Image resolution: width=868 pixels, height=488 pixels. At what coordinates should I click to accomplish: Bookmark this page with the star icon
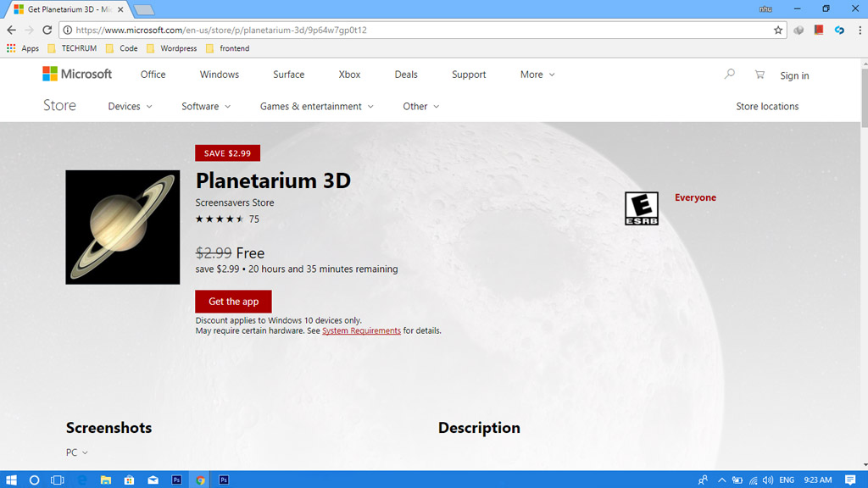778,30
